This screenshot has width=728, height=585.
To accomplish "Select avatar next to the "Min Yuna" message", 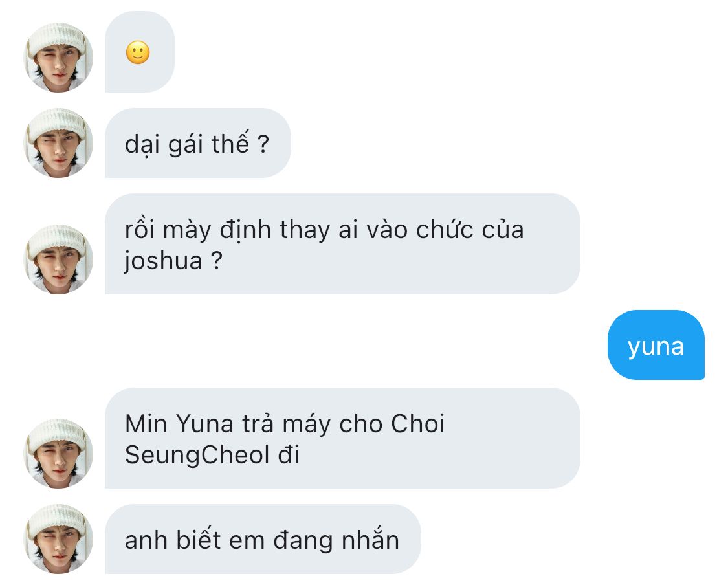I will 59,454.
